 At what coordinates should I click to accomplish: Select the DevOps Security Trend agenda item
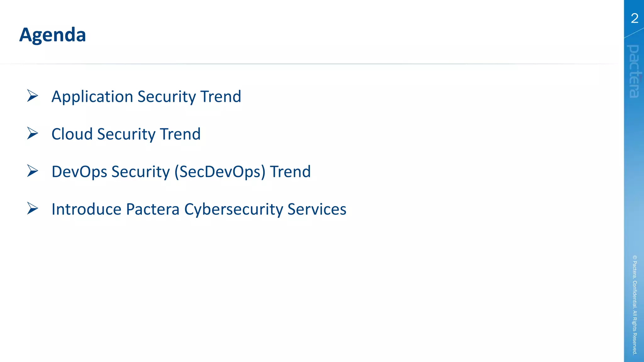point(181,172)
